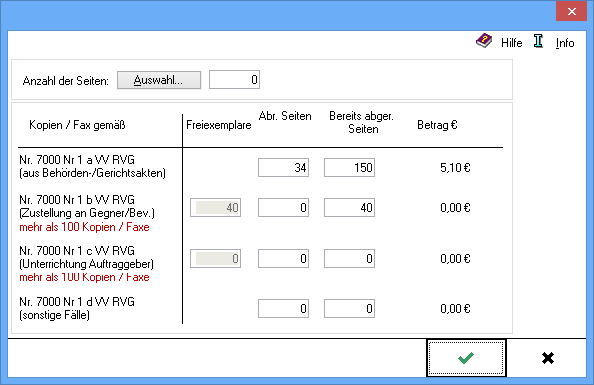Focus the Anzahl der Seiten input field
Screen dimensions: 594x385
click(x=234, y=80)
